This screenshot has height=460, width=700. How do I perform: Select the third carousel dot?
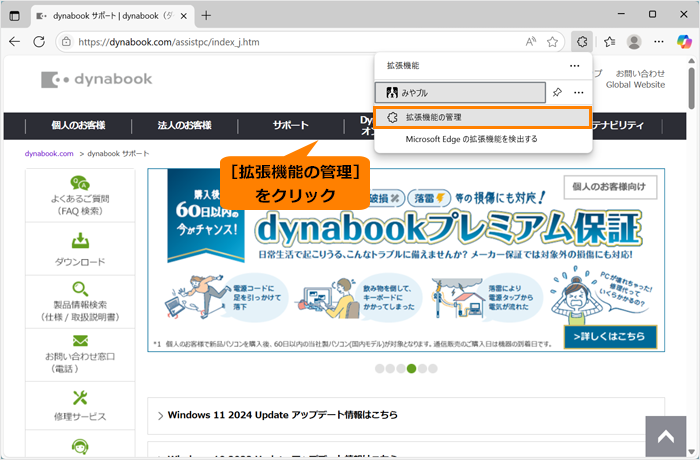coord(401,368)
